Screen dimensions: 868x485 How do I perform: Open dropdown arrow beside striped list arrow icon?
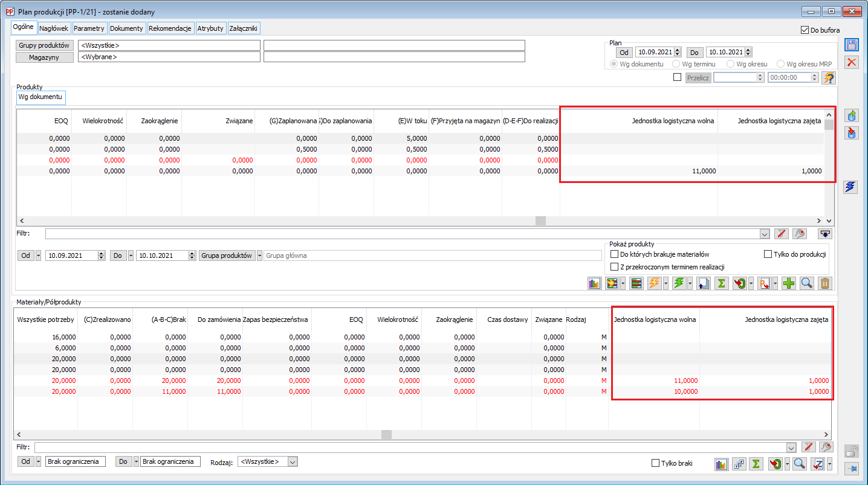point(622,283)
